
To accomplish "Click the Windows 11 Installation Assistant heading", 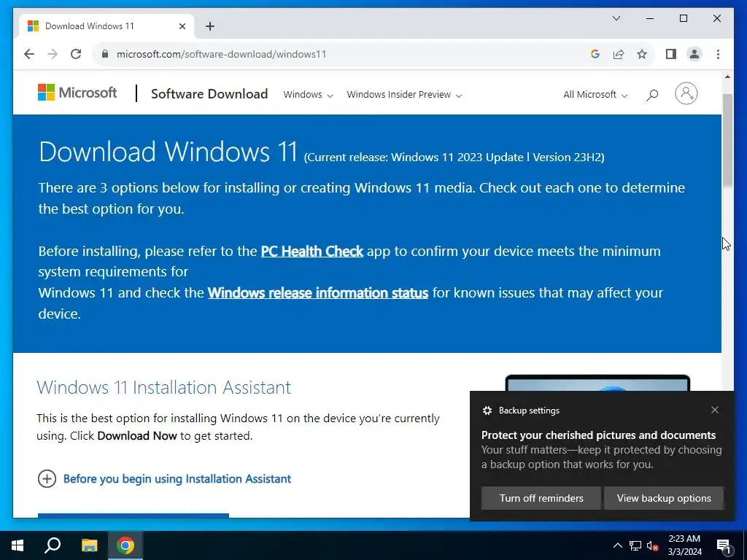I will (164, 387).
